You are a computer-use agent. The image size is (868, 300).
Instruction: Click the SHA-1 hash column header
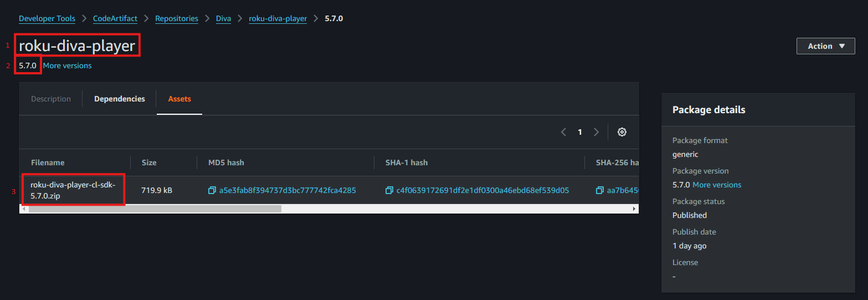407,162
